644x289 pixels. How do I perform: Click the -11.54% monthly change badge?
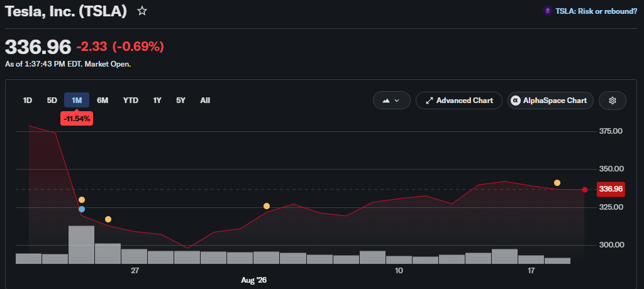click(x=77, y=119)
